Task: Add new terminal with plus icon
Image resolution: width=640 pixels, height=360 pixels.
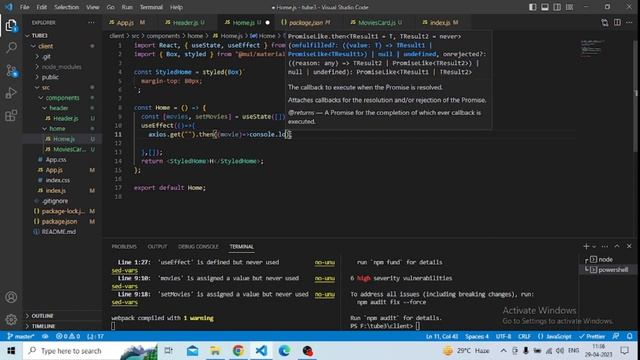Action: [x=586, y=246]
